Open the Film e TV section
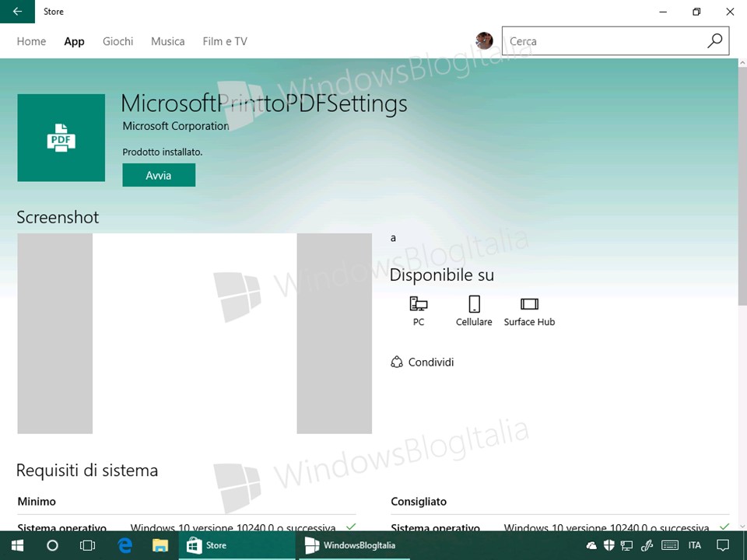747x560 pixels. pos(225,41)
